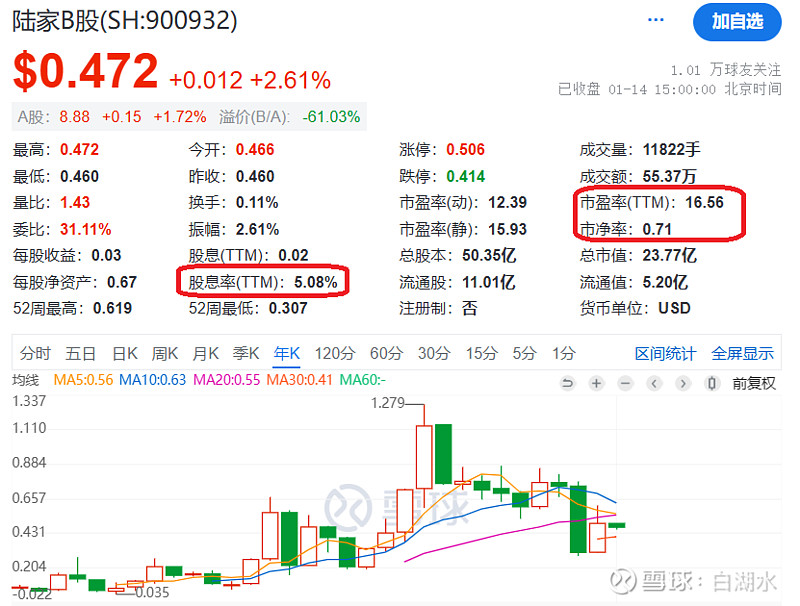Click 涨停 value 0.506
Screen dimensions: 800x606
pyautogui.click(x=465, y=149)
